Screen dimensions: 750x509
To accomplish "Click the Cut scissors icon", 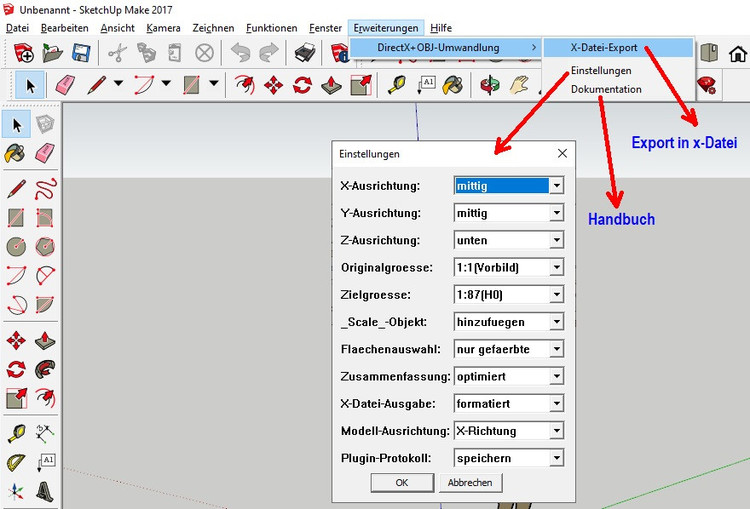I will tap(118, 52).
